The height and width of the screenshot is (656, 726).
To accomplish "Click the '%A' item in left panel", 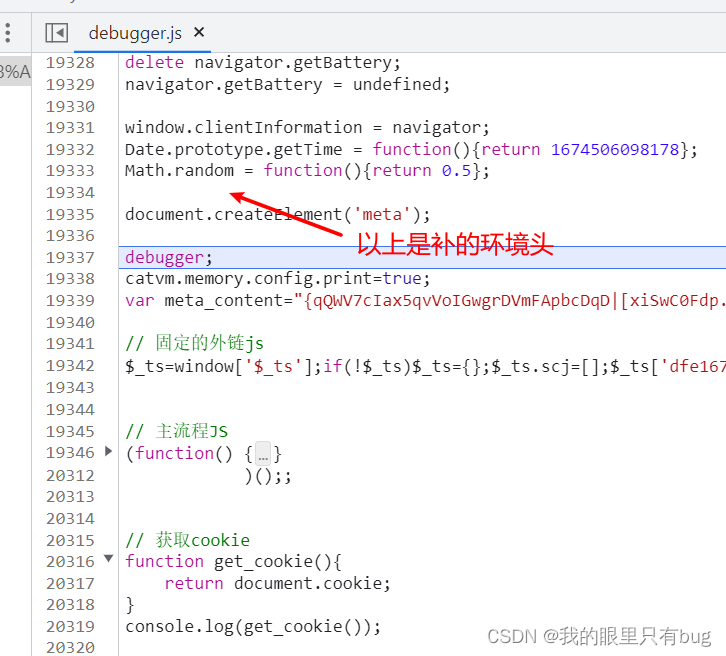I will [15, 72].
